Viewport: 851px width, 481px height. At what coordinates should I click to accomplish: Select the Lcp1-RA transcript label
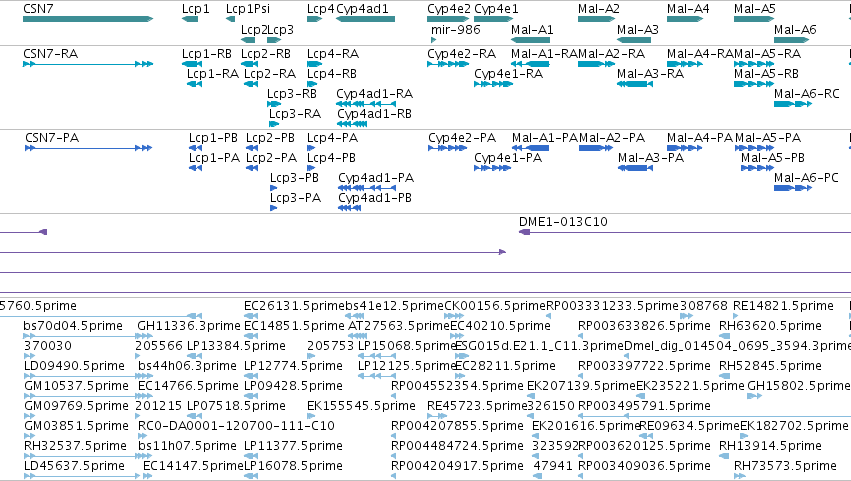pyautogui.click(x=213, y=74)
